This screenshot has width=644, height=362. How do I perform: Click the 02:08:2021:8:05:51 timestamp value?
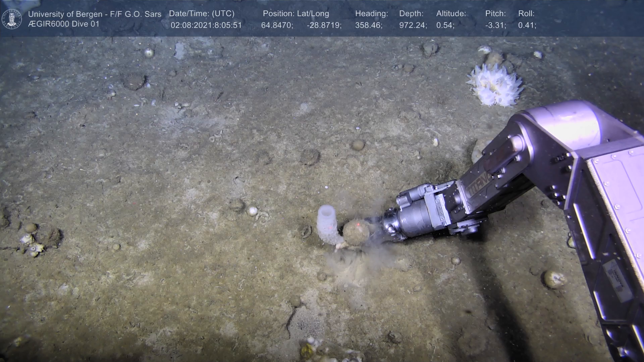click(x=206, y=25)
